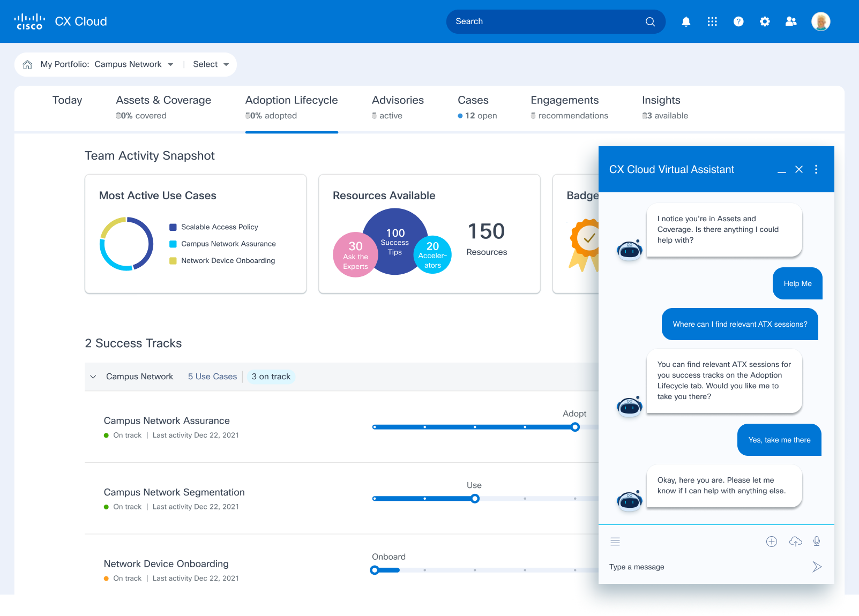Click the Cisco logo
The width and height of the screenshot is (859, 616).
[29, 21]
